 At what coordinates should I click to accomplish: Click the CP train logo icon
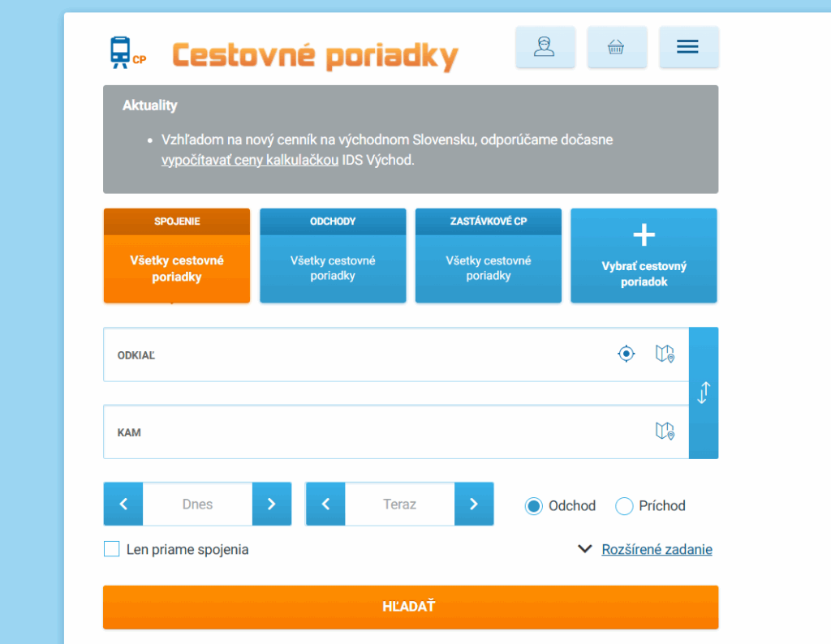[x=127, y=53]
